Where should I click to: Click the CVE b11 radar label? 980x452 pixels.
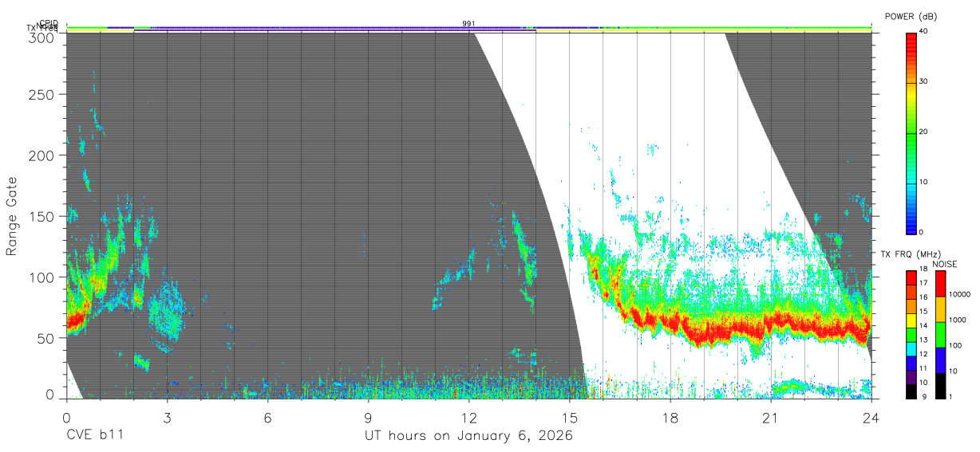click(94, 436)
